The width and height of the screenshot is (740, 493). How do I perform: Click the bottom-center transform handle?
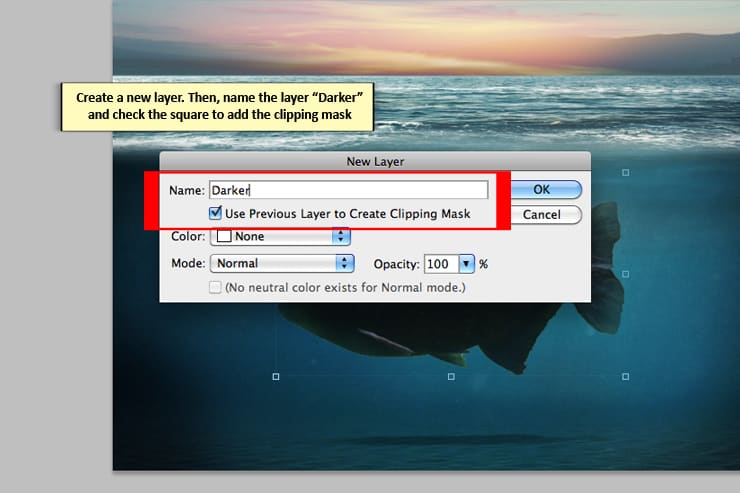[x=451, y=376]
